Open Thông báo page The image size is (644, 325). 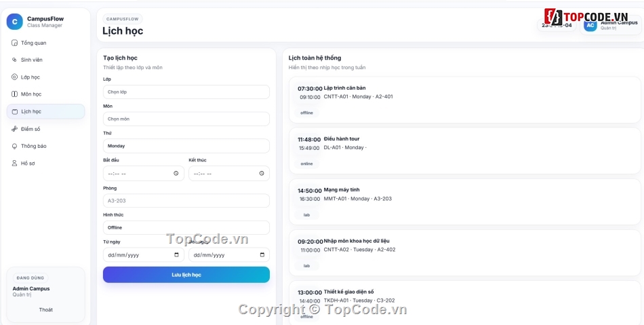45,146
